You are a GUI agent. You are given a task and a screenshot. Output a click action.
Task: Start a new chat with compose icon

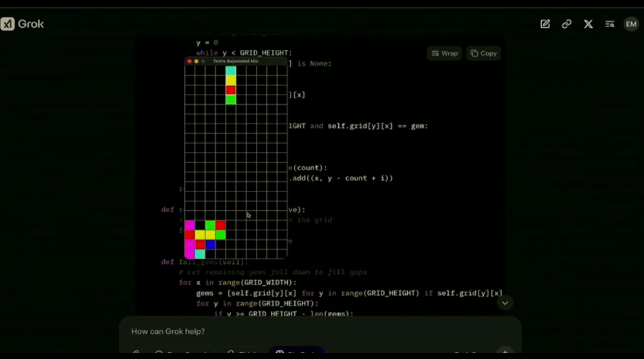545,24
